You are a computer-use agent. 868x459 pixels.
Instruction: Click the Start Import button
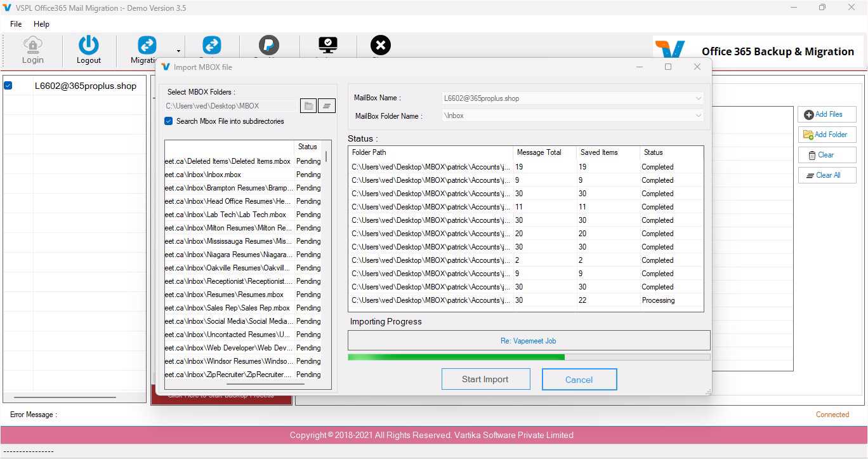click(x=485, y=380)
